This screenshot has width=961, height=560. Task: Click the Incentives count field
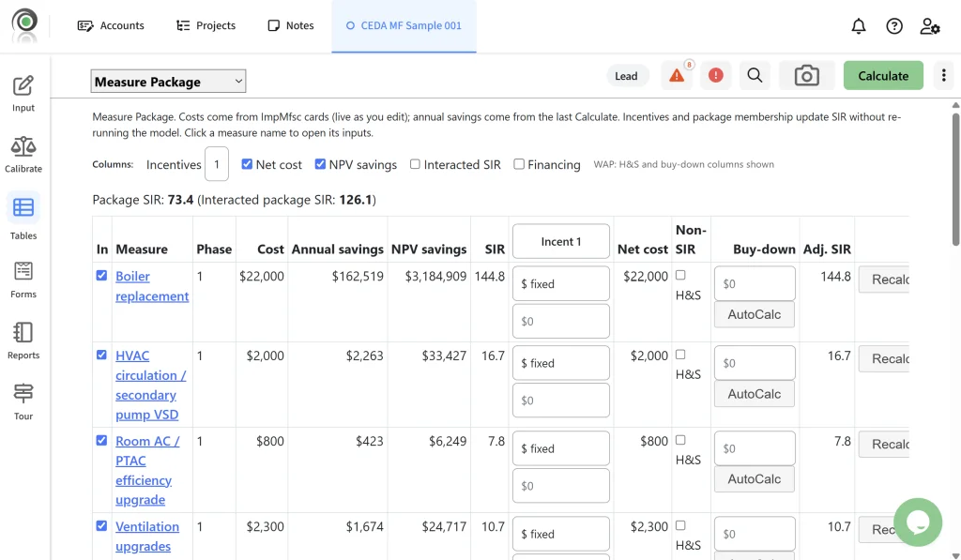point(217,163)
